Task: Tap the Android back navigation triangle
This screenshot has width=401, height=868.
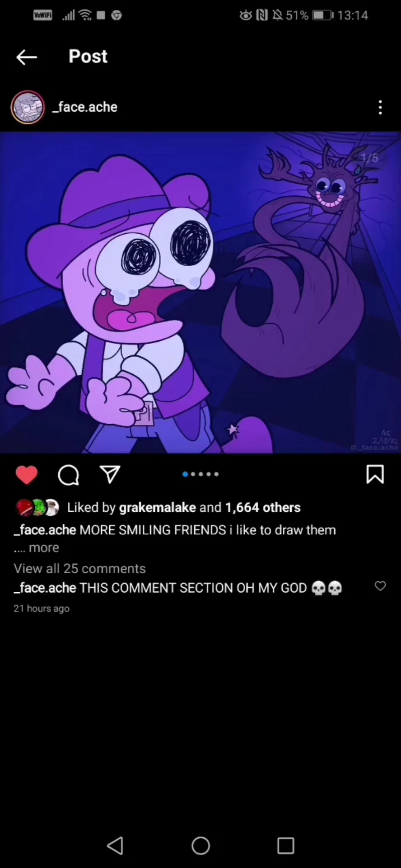Action: coord(115,845)
